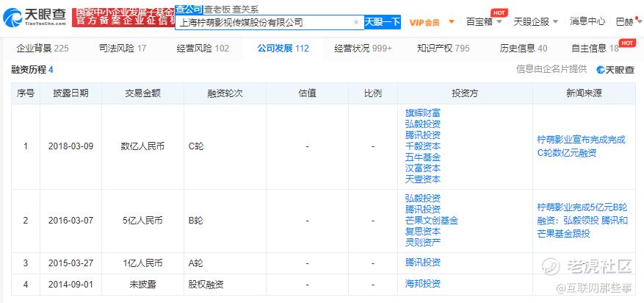Click the 投资方 column header

(x=465, y=93)
